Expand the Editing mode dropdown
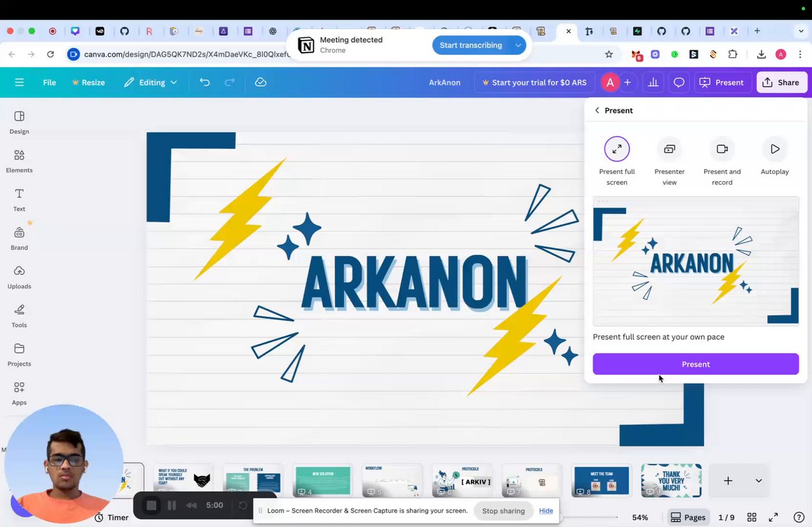This screenshot has height=527, width=812. tap(151, 83)
